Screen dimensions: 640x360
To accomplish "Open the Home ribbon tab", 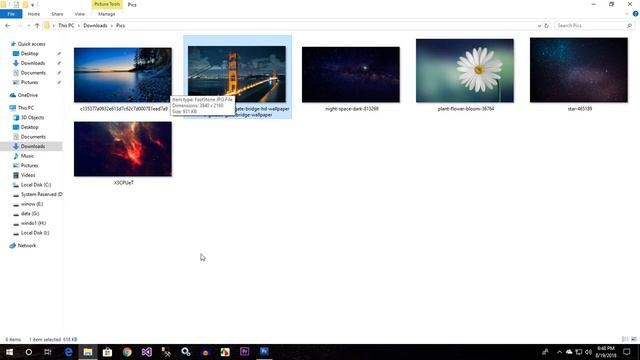I will click(x=34, y=14).
